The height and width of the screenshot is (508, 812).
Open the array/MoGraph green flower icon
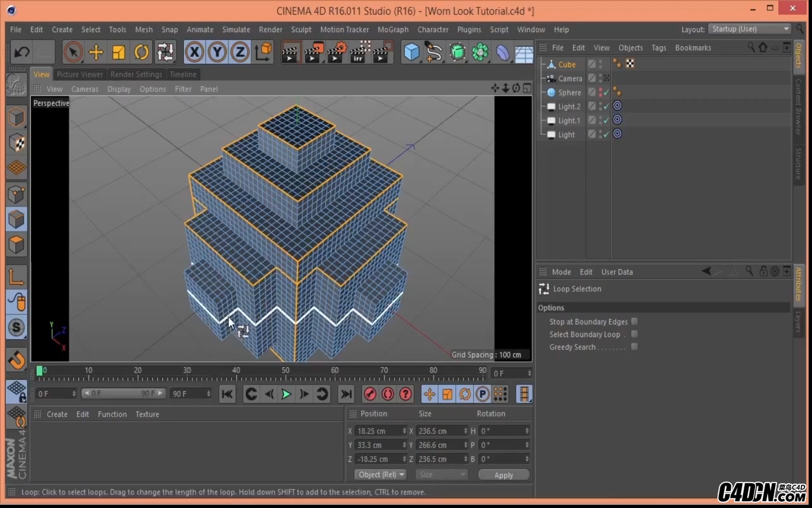click(x=480, y=52)
